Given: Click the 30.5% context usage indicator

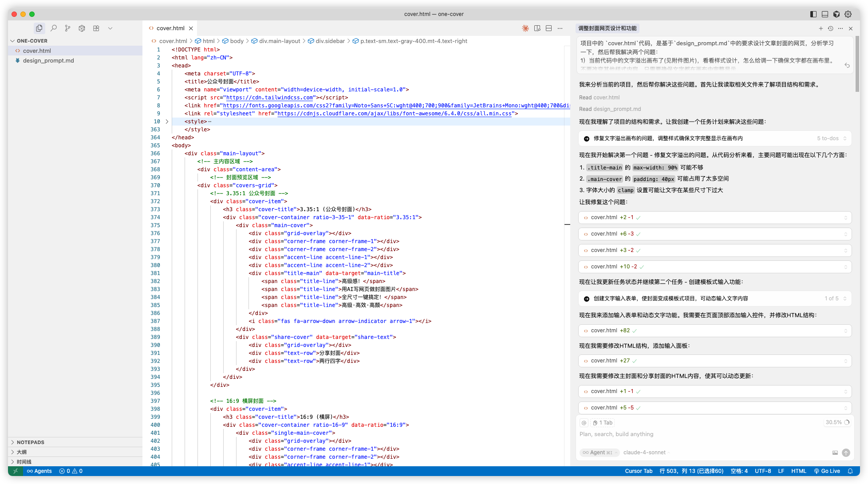Looking at the screenshot, I should pos(837,422).
